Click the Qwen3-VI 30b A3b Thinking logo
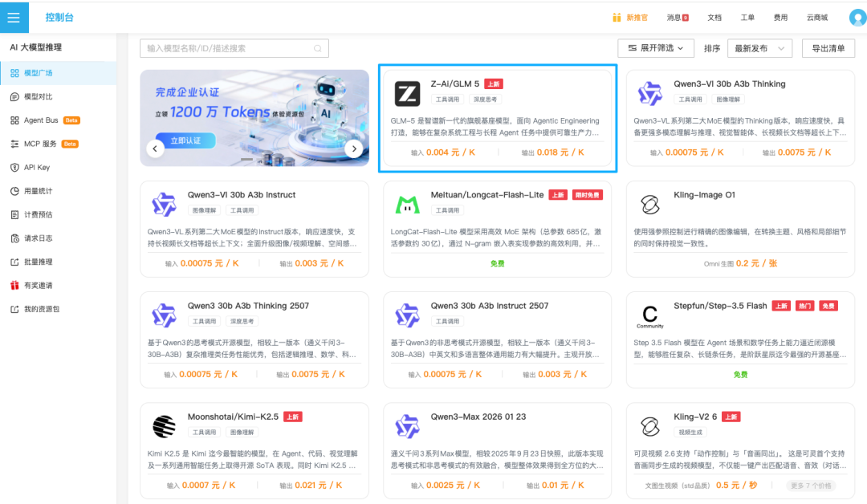Viewport: 867px width, 504px height. click(650, 93)
